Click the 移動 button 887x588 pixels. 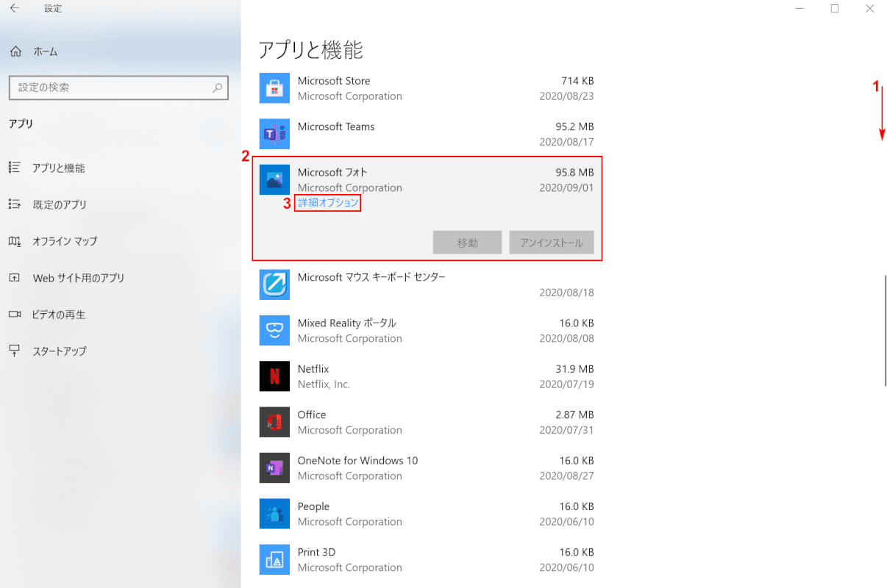[x=468, y=243]
